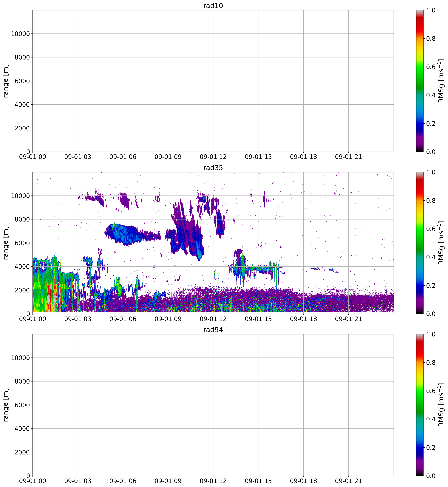Viewport: 448px width, 487px height.
Task: Click the 0.8 tick on rad35 colorbar
Action: 431,201
